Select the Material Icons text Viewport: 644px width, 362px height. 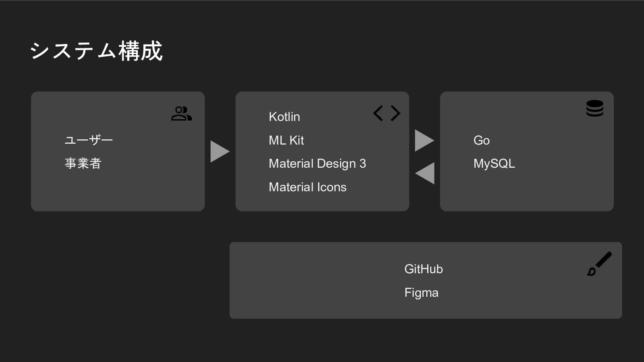pyautogui.click(x=307, y=187)
